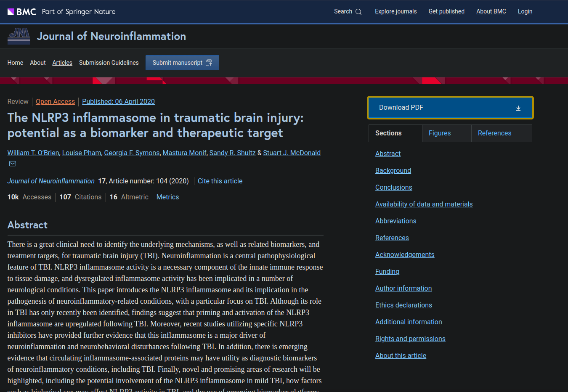Open Submission Guidelines page
The height and width of the screenshot is (392, 568).
coord(109,63)
